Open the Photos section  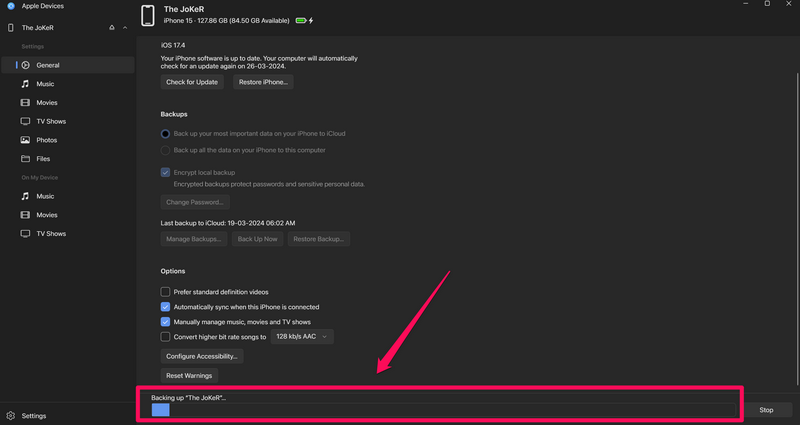point(68,140)
